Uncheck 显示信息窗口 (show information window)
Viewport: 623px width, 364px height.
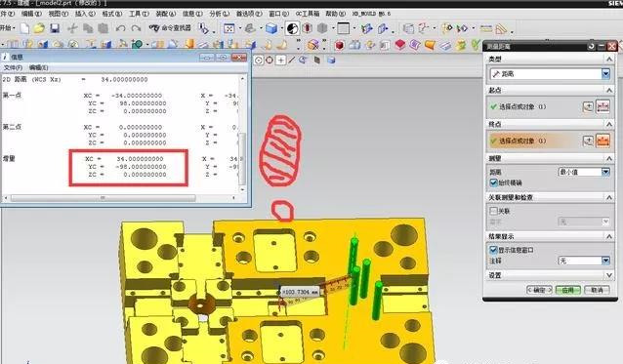[x=493, y=250]
